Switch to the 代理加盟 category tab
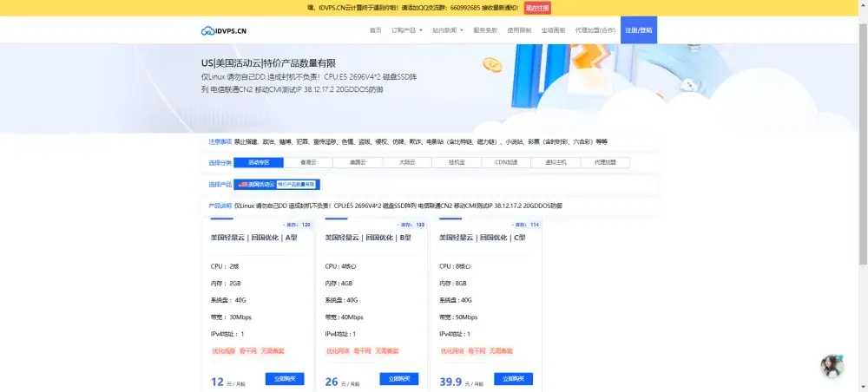This screenshot has height=392, width=868. click(605, 162)
